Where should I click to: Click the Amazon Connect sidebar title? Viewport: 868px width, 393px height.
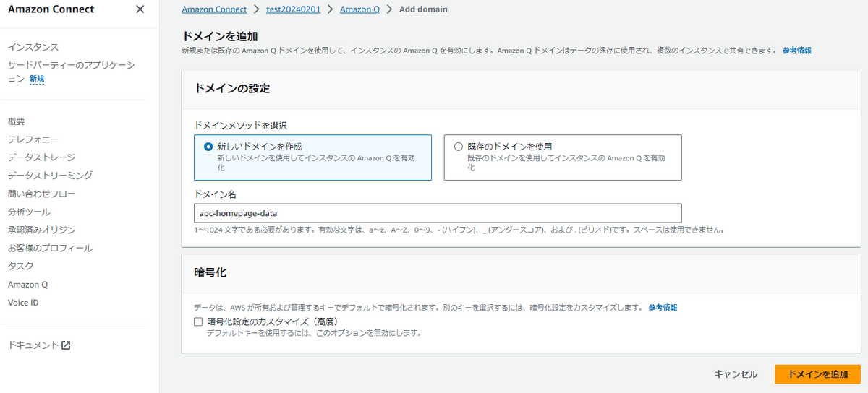[x=51, y=9]
